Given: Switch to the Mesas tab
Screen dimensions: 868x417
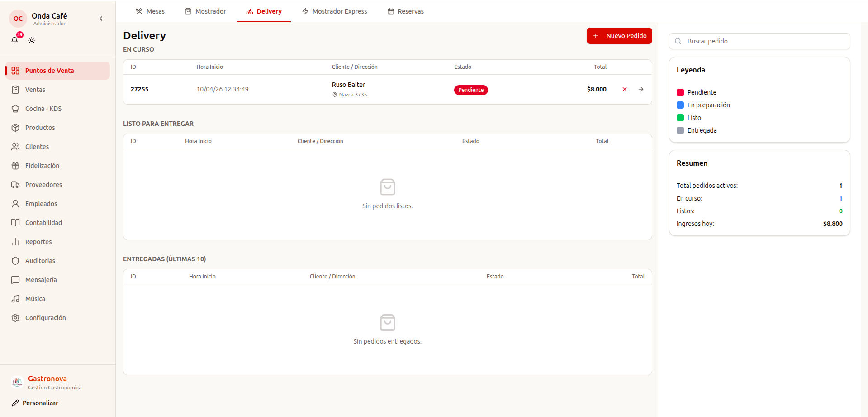Looking at the screenshot, I should [x=150, y=11].
